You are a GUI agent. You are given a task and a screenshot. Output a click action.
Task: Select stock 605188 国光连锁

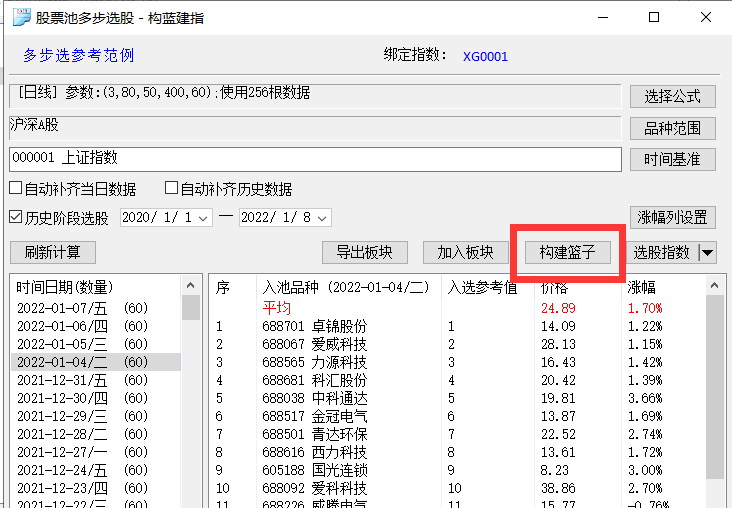458,470
